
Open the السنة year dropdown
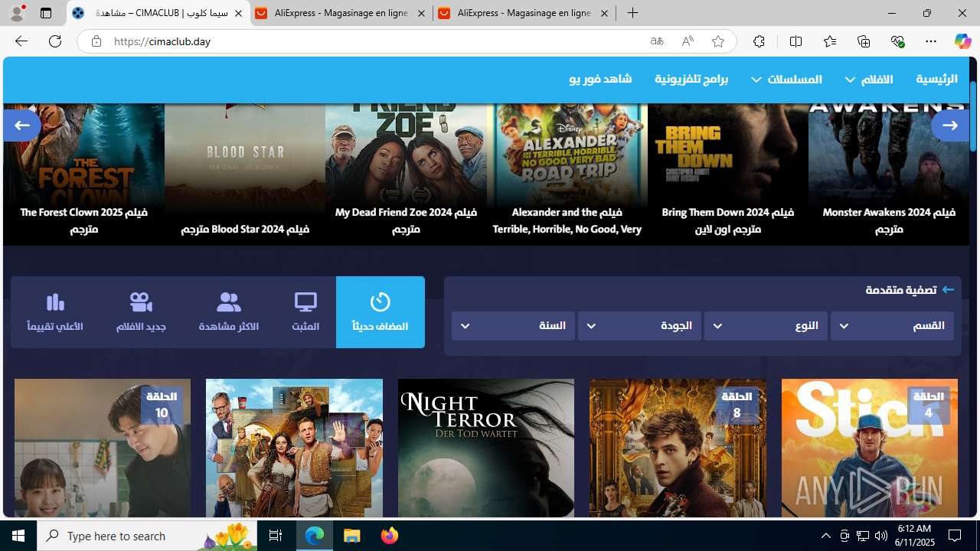(x=513, y=326)
